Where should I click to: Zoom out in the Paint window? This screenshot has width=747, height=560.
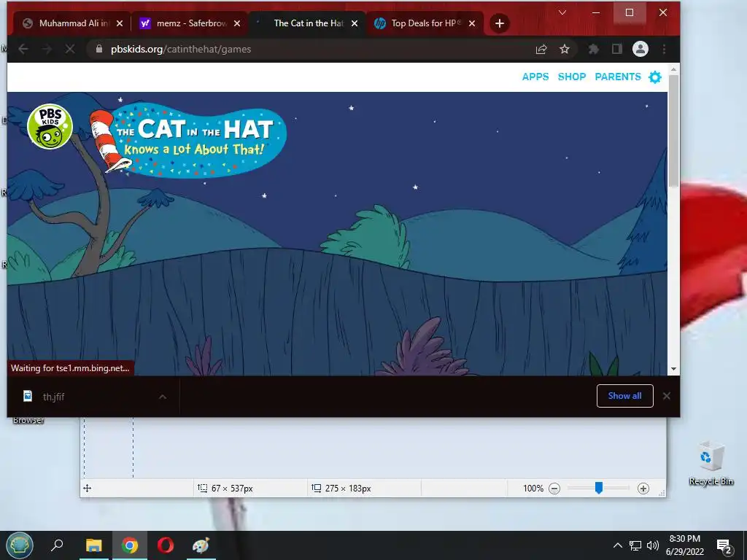(554, 488)
